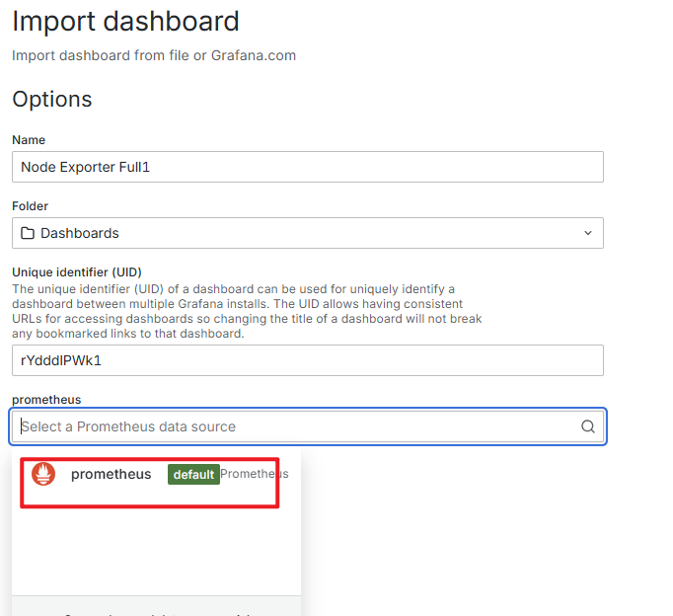This screenshot has height=616, width=673.
Task: Click the magnifier icon in data source field
Action: pyautogui.click(x=587, y=426)
